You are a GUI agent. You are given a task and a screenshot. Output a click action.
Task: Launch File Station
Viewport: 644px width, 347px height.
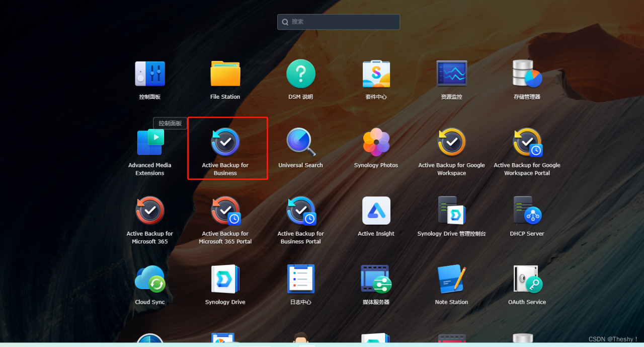click(225, 74)
